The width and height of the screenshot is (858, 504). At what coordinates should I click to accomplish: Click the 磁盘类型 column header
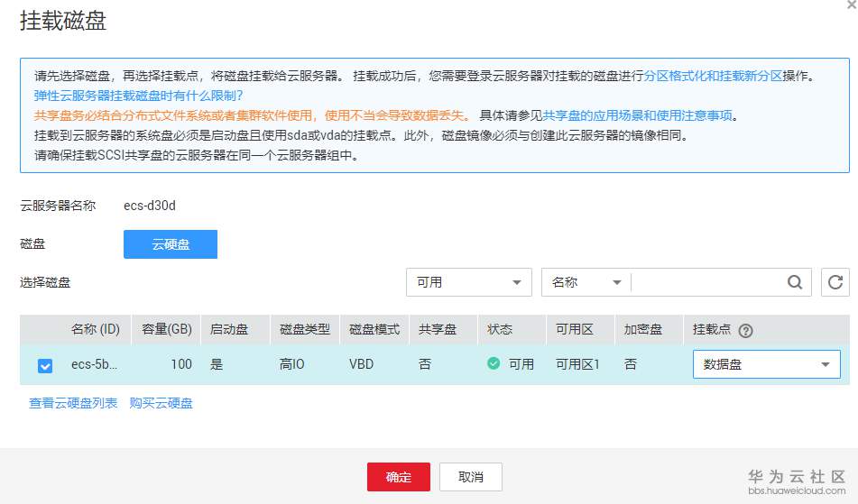pos(305,329)
